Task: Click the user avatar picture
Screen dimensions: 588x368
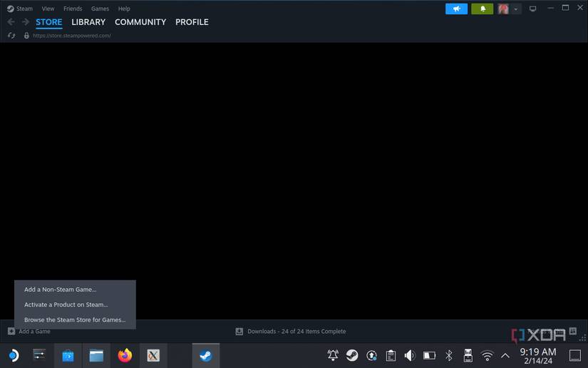Action: pos(503,9)
